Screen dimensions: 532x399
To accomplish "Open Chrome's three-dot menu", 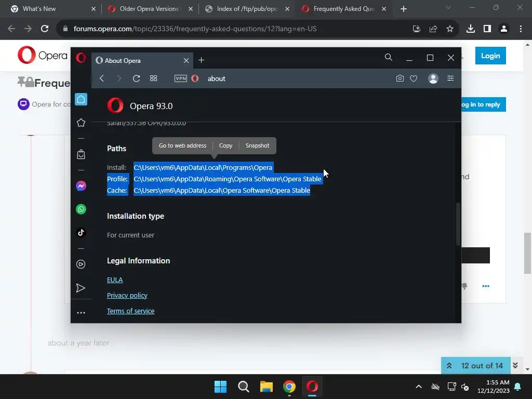I will [x=521, y=29].
